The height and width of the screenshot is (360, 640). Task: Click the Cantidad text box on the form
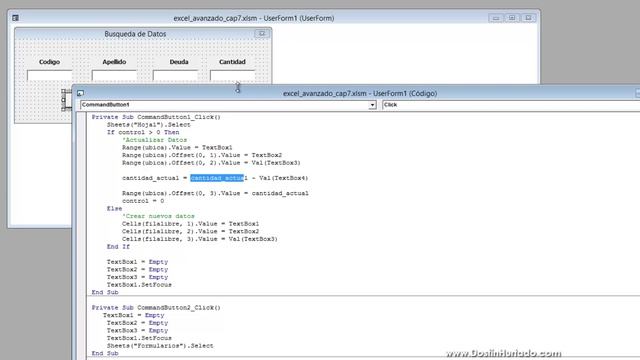click(232, 76)
